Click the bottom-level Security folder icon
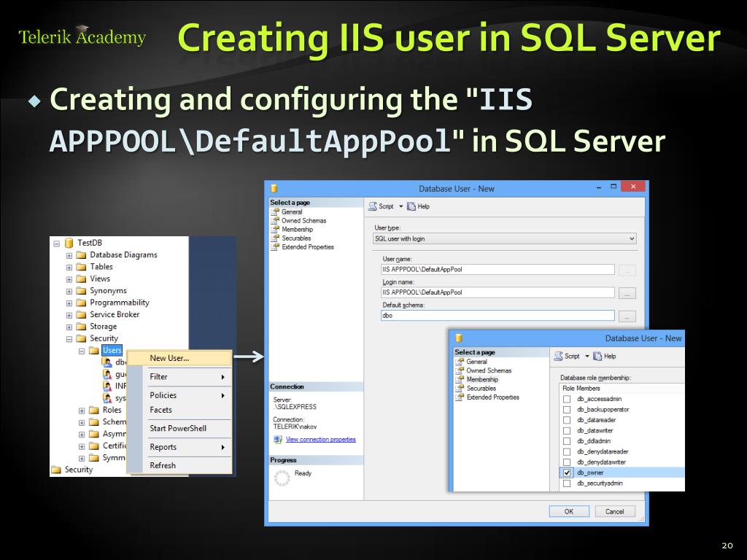The image size is (747, 560). 56,470
